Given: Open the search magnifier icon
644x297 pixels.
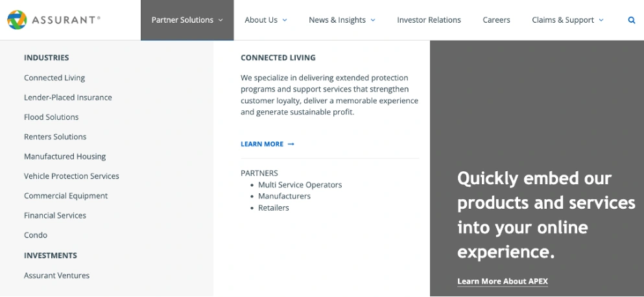Looking at the screenshot, I should point(632,20).
